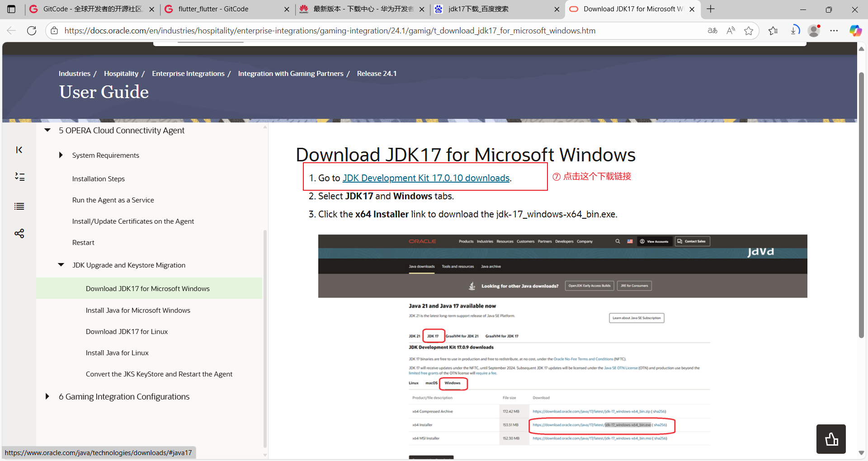Open Download JDK17 for Linux topic
Image resolution: width=868 pixels, height=461 pixels.
click(127, 332)
